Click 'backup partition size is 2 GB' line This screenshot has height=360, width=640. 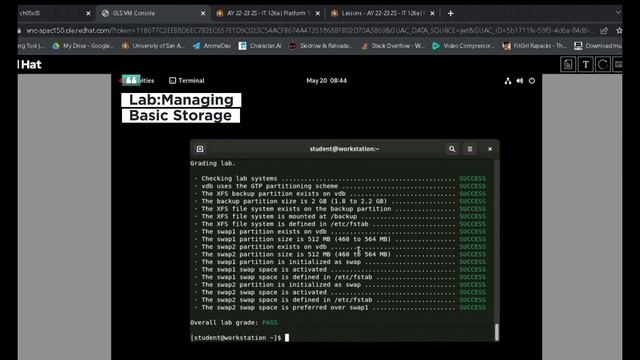click(x=294, y=201)
